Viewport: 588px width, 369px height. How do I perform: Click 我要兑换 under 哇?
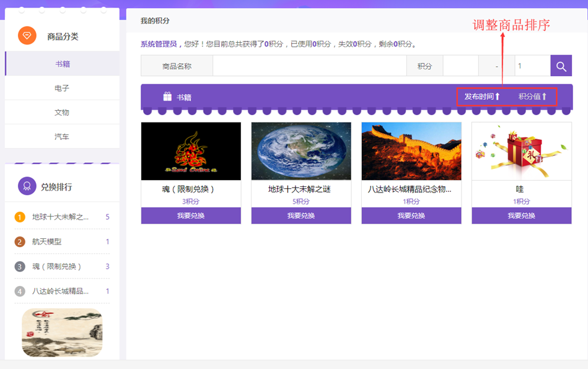522,216
